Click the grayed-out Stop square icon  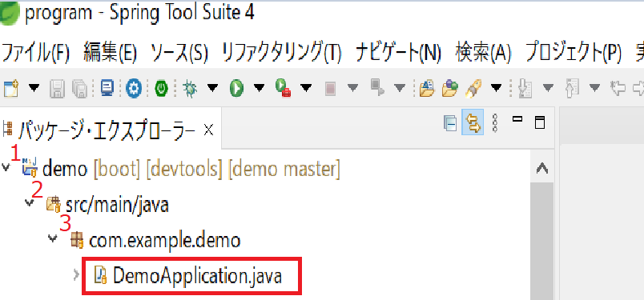(331, 88)
